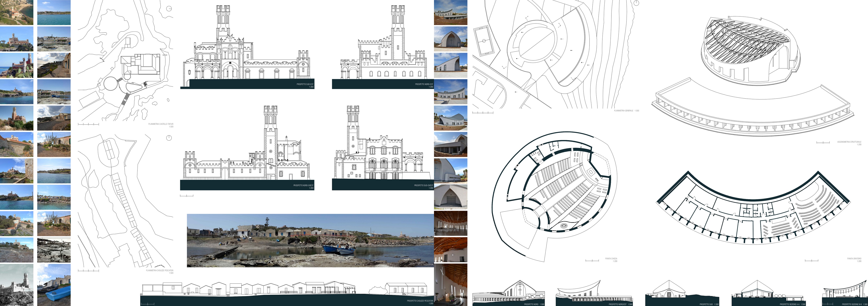Click the 'ASSONOMETRIA STRUTTURALE' label

pyautogui.click(x=849, y=142)
